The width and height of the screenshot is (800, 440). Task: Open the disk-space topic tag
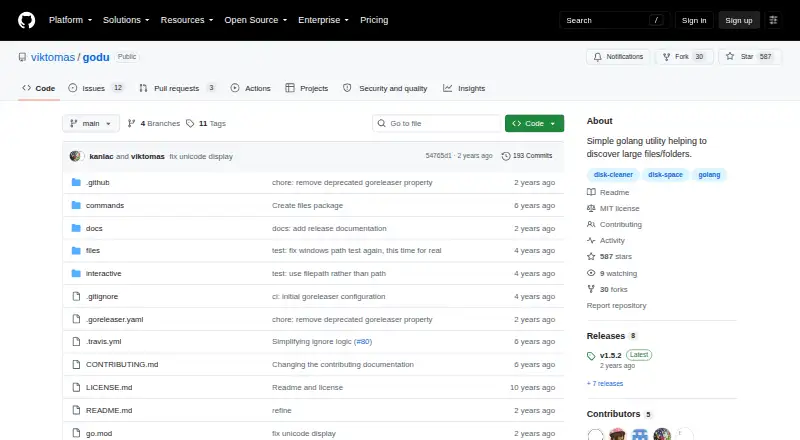665,175
